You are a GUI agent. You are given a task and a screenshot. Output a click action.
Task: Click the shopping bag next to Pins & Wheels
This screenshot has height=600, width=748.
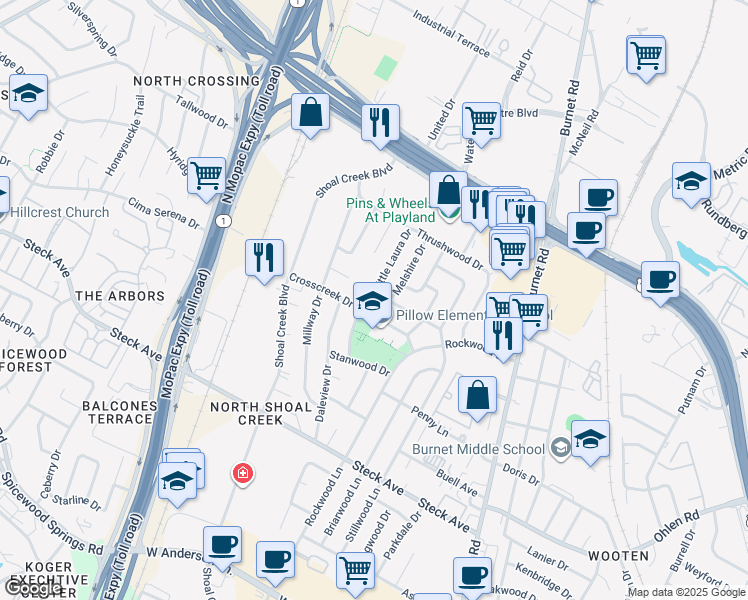point(448,189)
